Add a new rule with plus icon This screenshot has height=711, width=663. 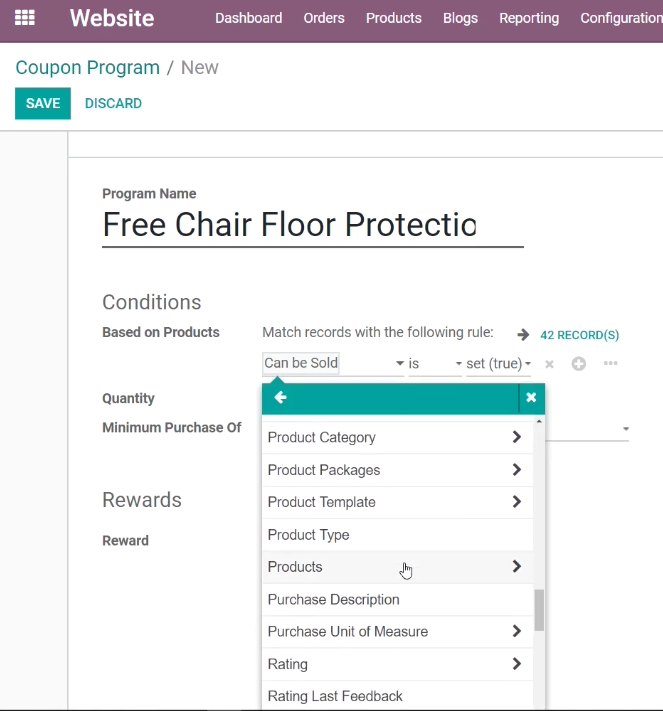pyautogui.click(x=578, y=364)
